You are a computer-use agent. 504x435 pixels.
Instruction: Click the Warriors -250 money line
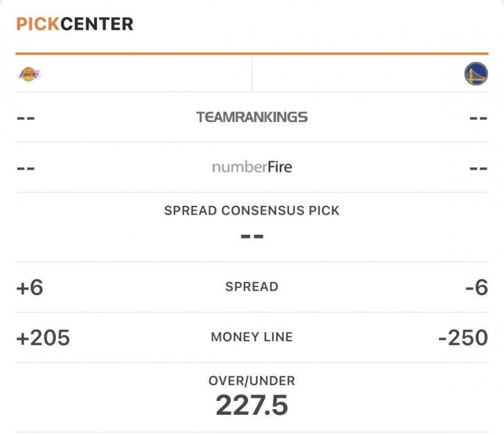(x=463, y=337)
